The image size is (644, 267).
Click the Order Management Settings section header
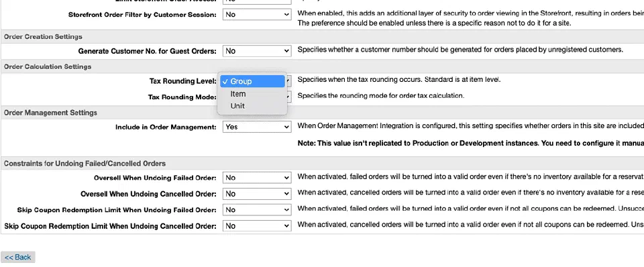click(x=50, y=113)
